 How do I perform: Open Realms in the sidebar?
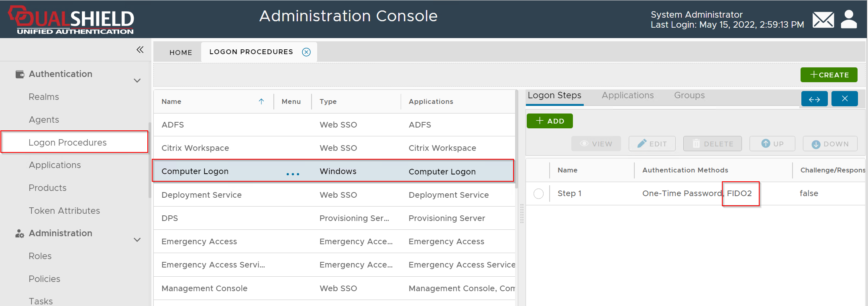tap(44, 97)
